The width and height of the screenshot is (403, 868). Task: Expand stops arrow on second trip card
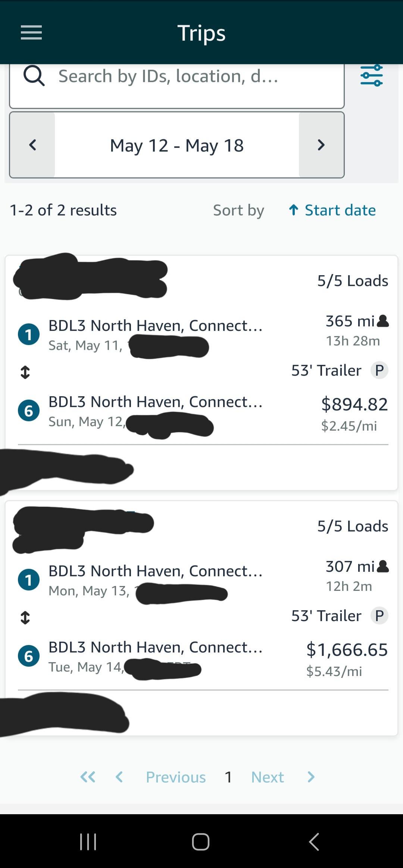pos(25,617)
